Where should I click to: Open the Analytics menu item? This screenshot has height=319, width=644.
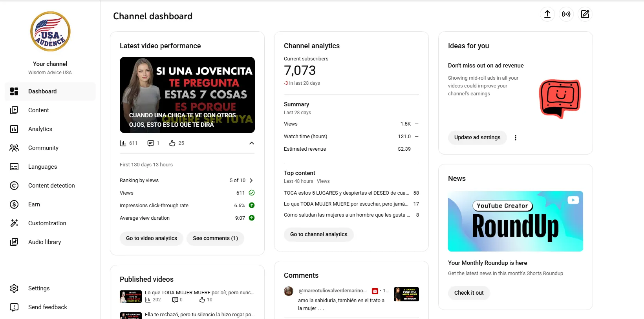[x=50, y=129]
